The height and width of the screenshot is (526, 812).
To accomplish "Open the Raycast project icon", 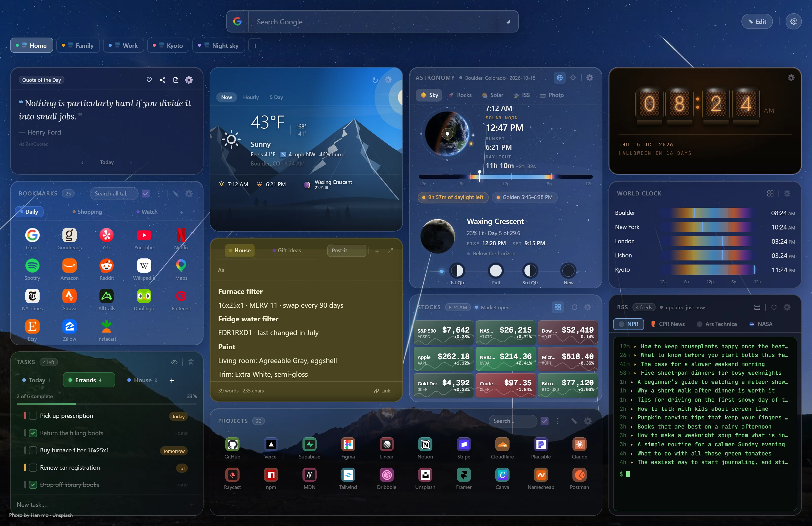I will click(x=232, y=479).
